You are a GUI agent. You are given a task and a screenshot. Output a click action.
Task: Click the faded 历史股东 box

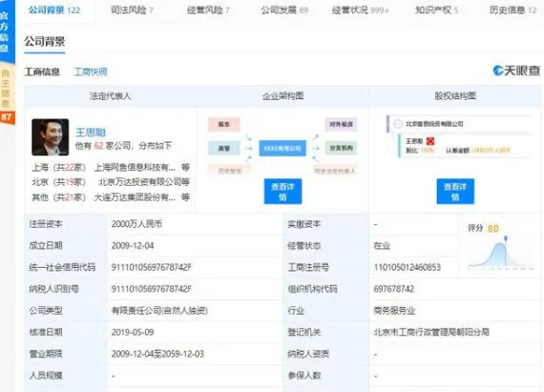230,171
